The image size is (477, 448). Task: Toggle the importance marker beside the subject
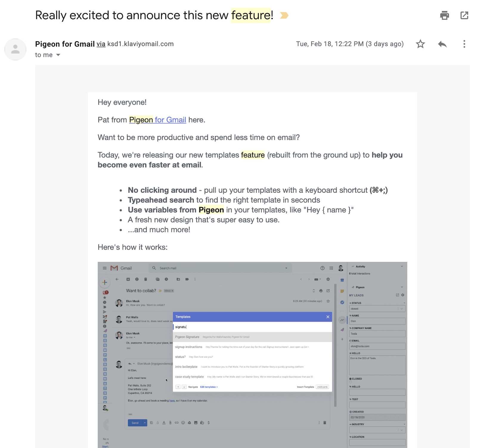click(284, 15)
